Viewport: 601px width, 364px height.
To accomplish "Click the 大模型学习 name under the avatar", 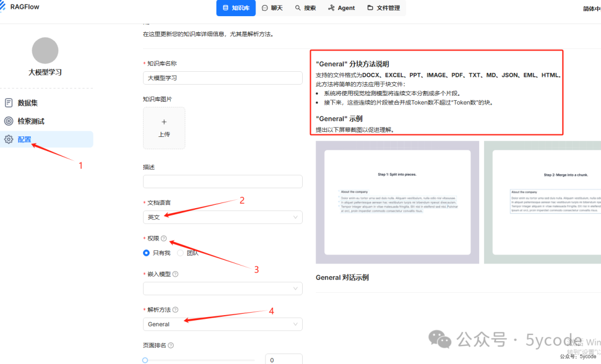I will click(45, 72).
